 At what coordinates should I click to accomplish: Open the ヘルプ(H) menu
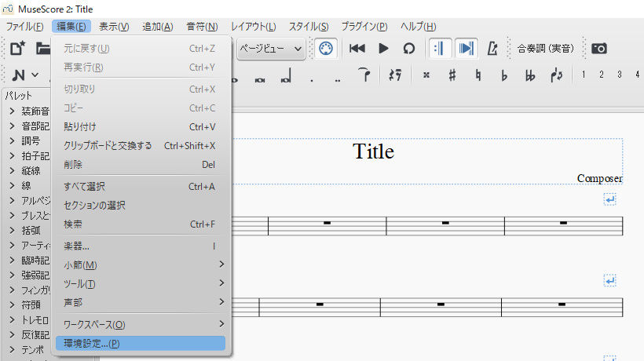[418, 27]
